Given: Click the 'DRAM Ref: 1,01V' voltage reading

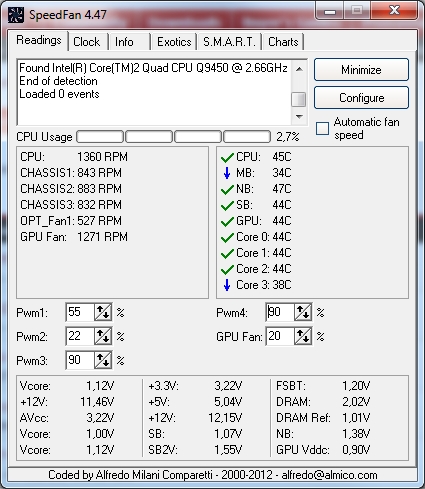Looking at the screenshot, I should coord(323,418).
